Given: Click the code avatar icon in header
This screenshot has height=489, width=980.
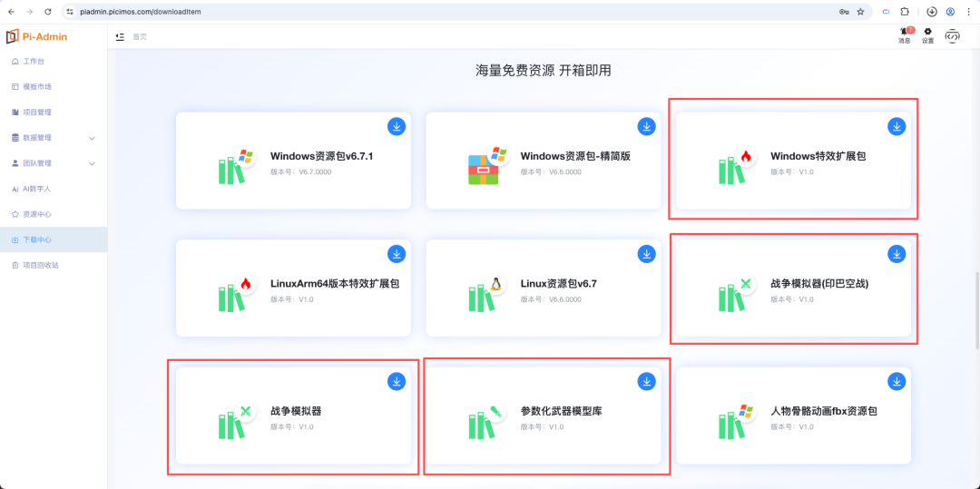Looking at the screenshot, I should pyautogui.click(x=952, y=36).
